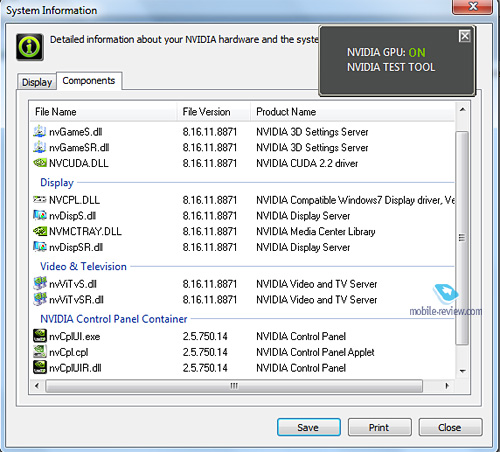Image resolution: width=500 pixels, height=452 pixels.
Task: Print the system information
Action: coord(380,427)
